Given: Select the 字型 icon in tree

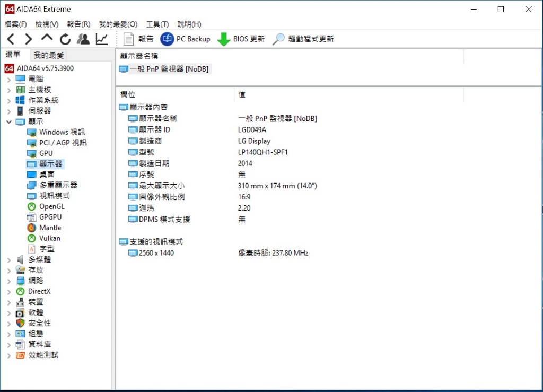Looking at the screenshot, I should [x=31, y=249].
